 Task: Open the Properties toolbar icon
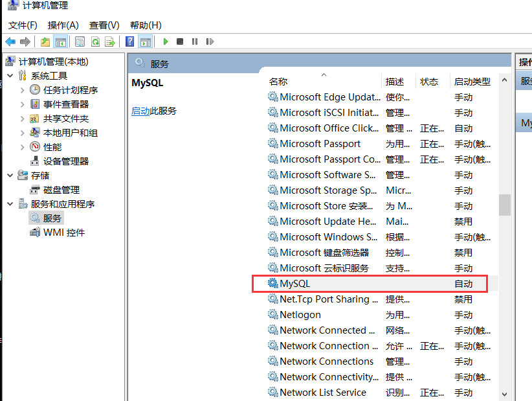[x=80, y=41]
